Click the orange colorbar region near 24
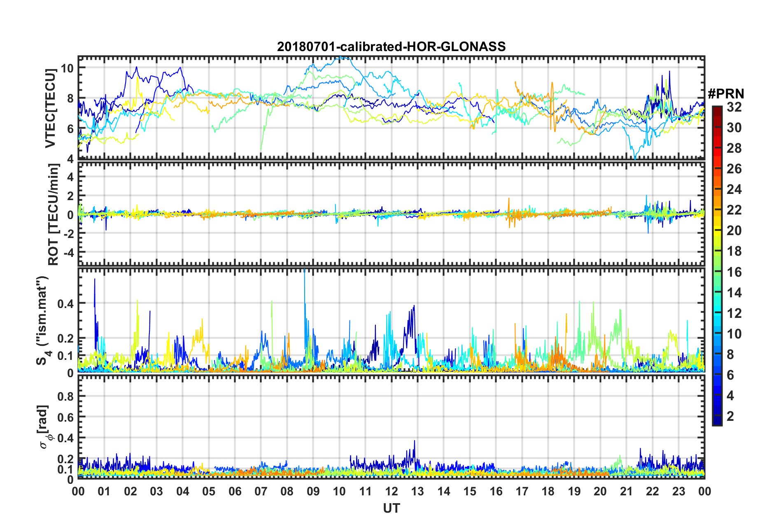Viewport: 783px width, 532px height. pos(717,189)
